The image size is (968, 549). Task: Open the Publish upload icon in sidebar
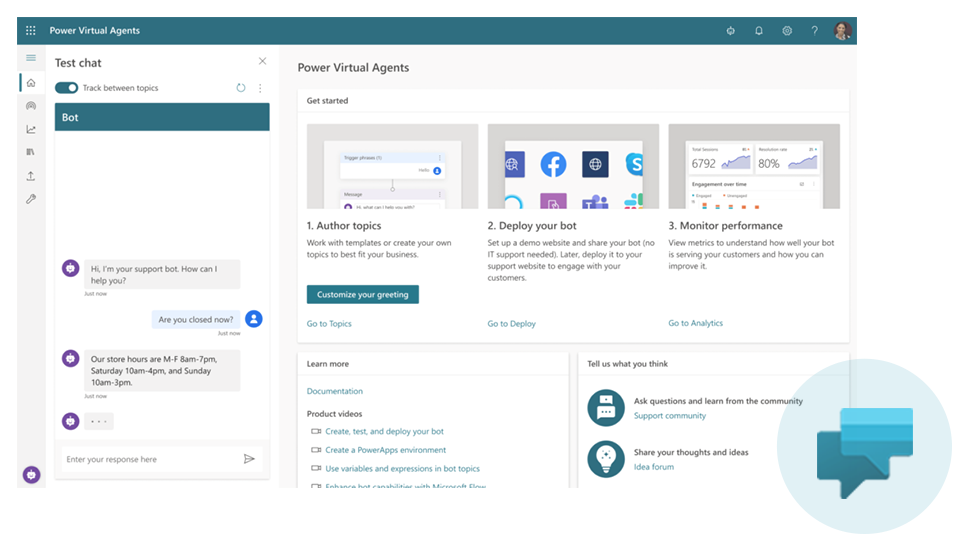31,176
